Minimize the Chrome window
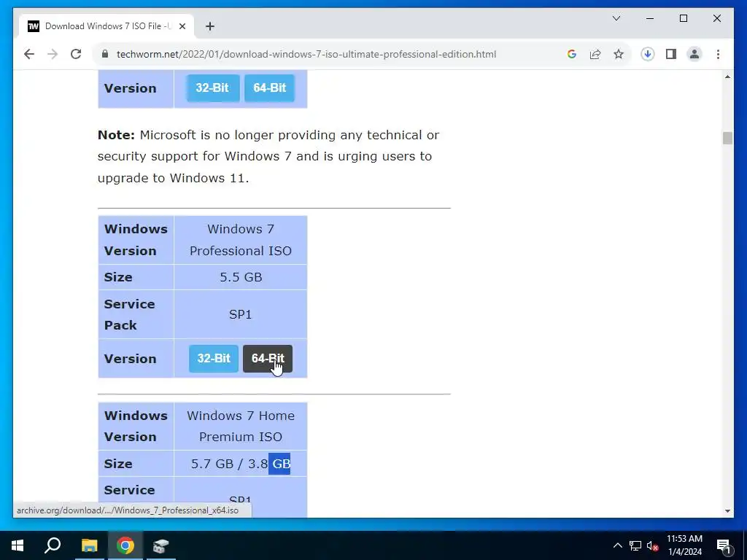The image size is (747, 560). (650, 18)
